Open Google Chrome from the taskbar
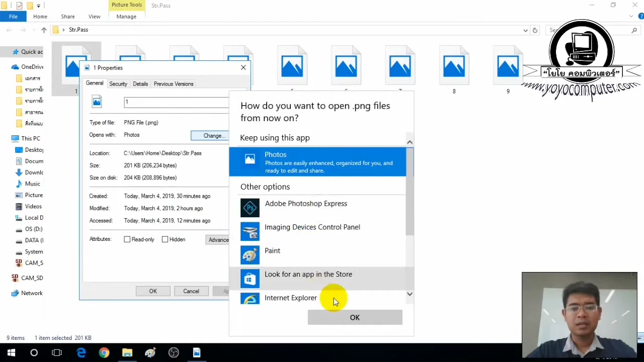Image resolution: width=644 pixels, height=362 pixels. coord(104,352)
